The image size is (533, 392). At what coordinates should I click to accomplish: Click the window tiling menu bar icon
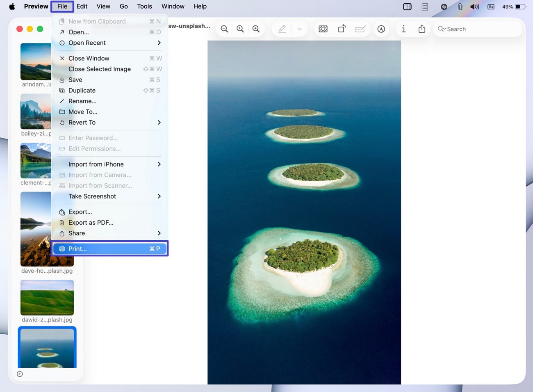407,7
